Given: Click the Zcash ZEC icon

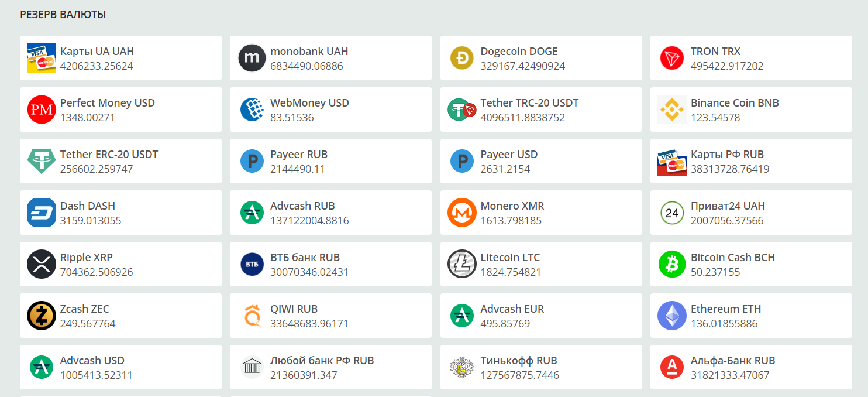Looking at the screenshot, I should 42,316.
